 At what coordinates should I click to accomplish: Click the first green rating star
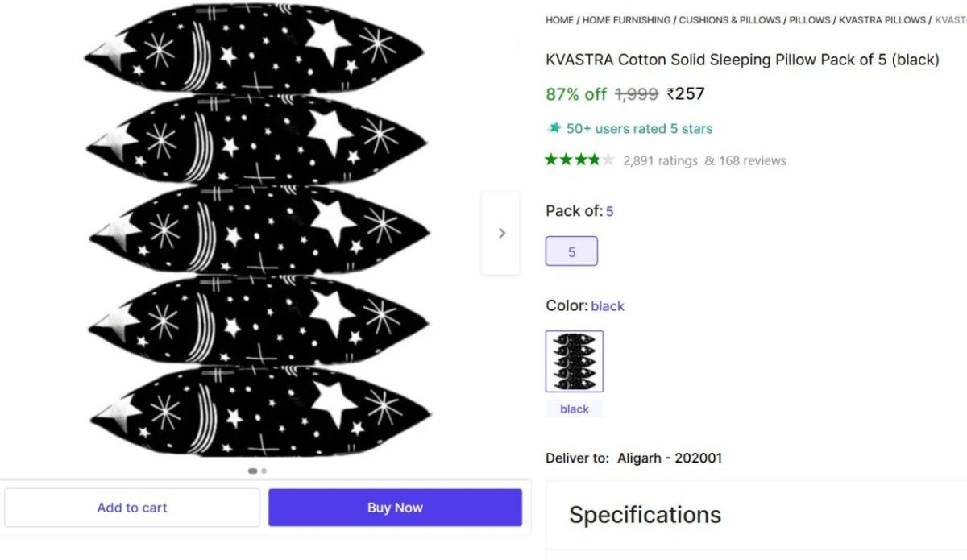point(550,159)
